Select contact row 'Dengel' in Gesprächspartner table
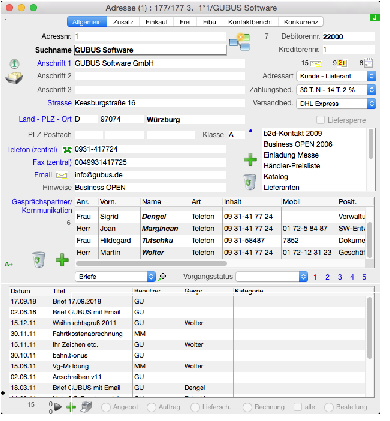This screenshot has width=390, height=421. 220,217
